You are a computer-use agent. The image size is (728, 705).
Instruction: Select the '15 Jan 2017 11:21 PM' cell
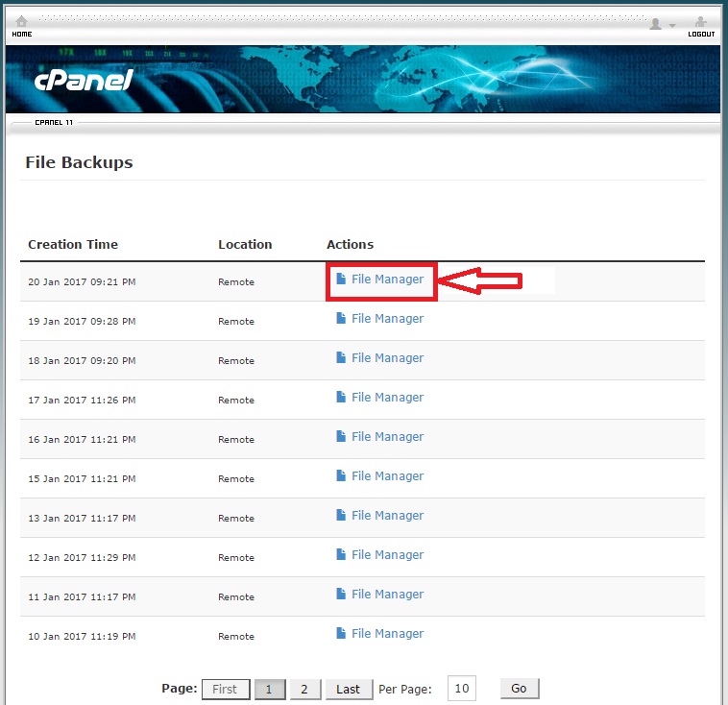82,479
